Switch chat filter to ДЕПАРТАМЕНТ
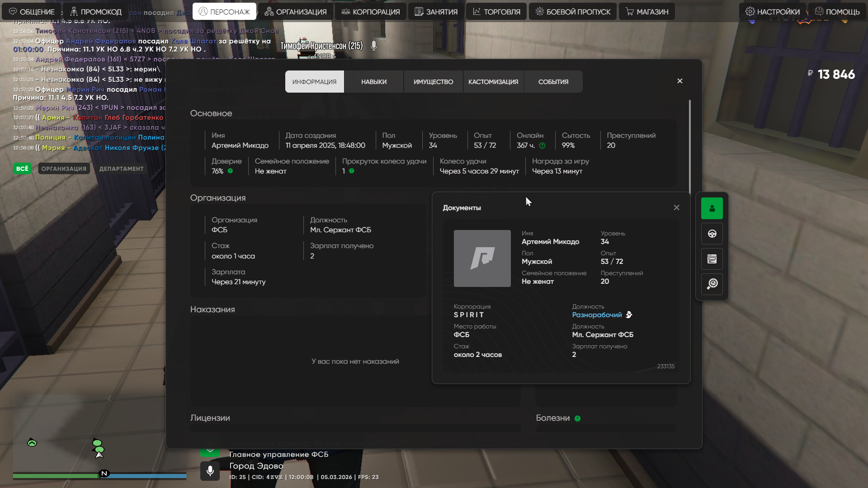Screen dimensions: 868x488 point(121,169)
